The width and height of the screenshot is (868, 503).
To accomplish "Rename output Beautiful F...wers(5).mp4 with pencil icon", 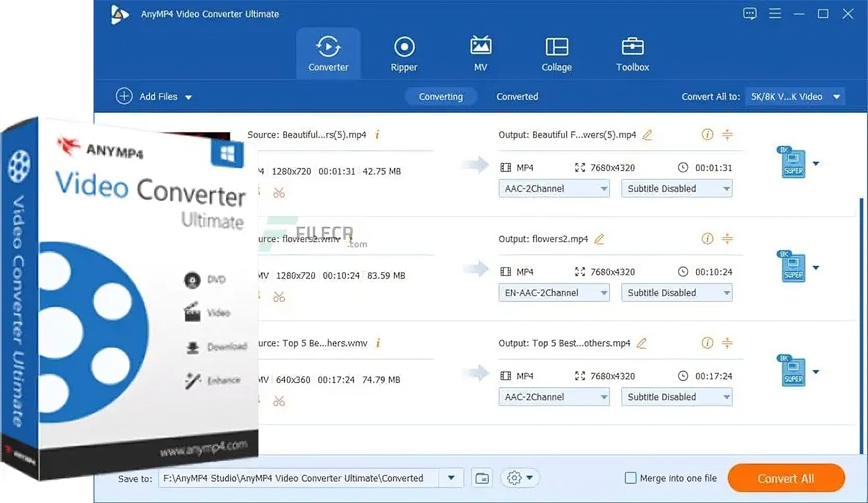I will point(647,135).
